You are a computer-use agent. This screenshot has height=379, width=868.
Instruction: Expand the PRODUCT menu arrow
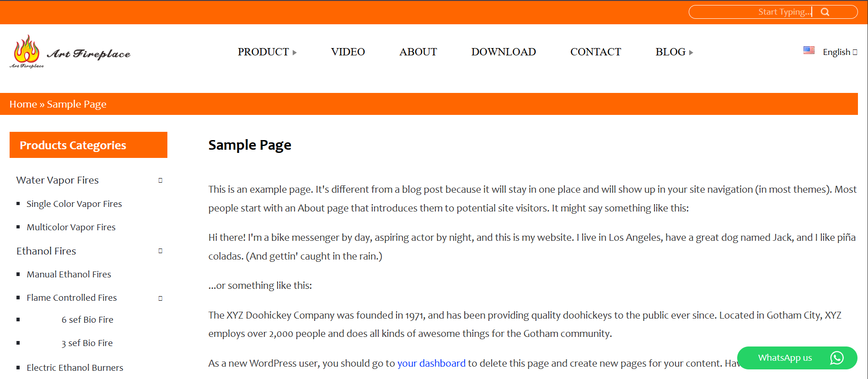coord(295,53)
